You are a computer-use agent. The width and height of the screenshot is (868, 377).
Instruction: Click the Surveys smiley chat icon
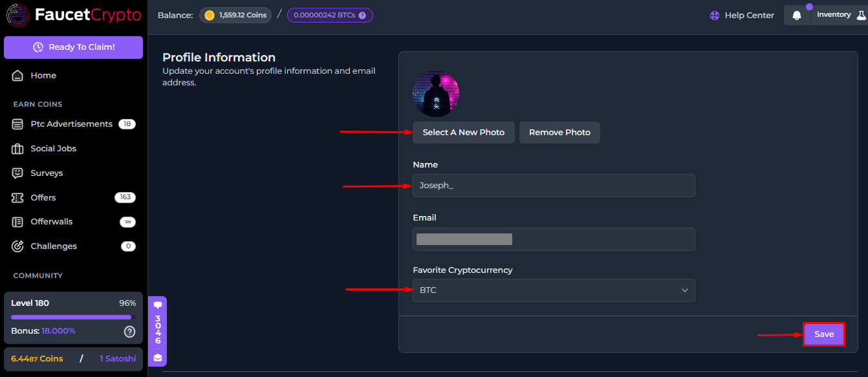[17, 173]
